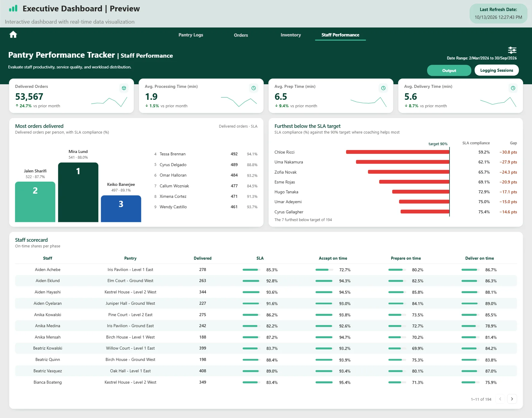532x418 pixels.
Task: Click the dashboard bar-chart logo icon
Action: click(x=13, y=8)
